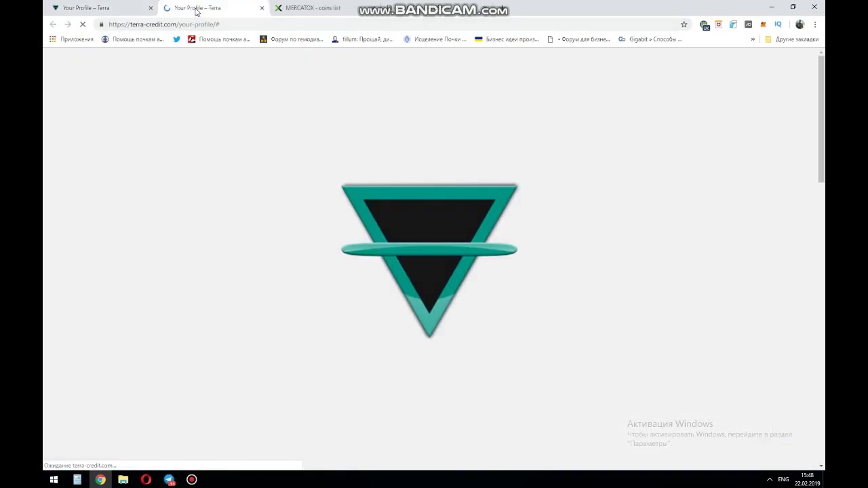The image size is (868, 488).
Task: Open the Chrome three-dot menu
Action: [x=814, y=24]
